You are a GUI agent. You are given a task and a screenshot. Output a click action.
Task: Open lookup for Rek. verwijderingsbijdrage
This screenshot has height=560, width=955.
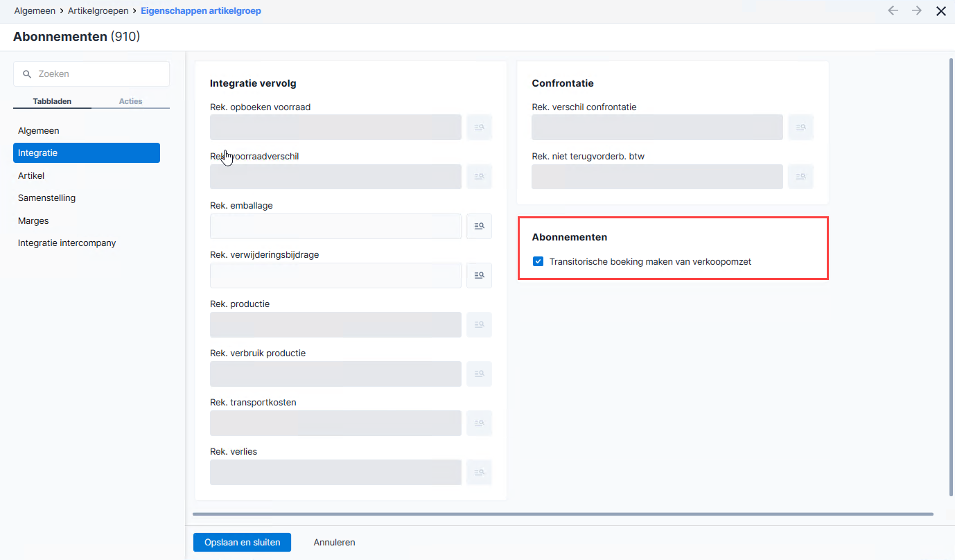click(x=479, y=275)
